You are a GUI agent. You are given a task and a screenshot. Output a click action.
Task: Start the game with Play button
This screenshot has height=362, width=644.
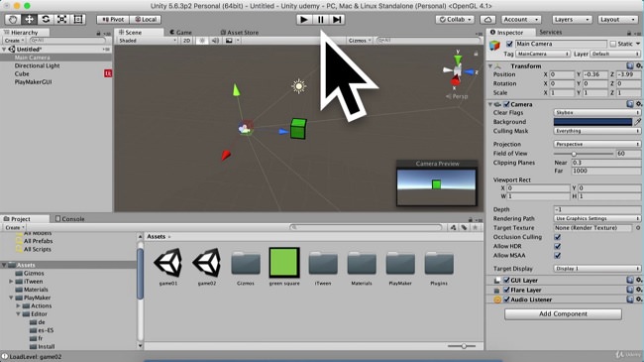pyautogui.click(x=304, y=19)
